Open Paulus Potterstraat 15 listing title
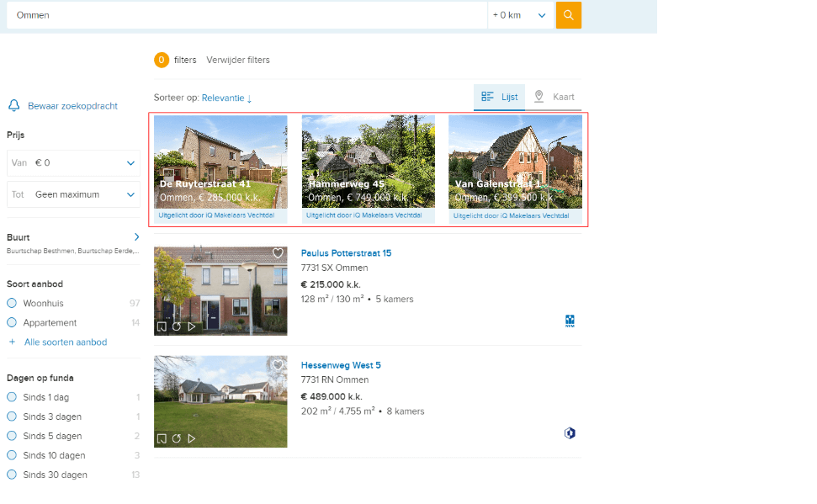The height and width of the screenshot is (504, 817). 346,253
